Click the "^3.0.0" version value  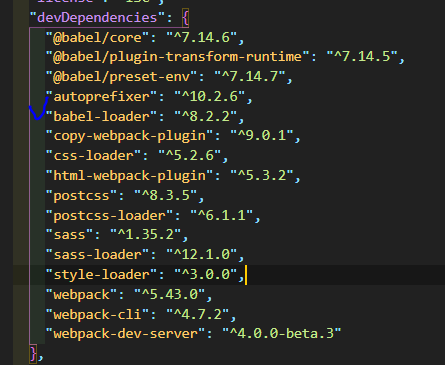point(206,275)
